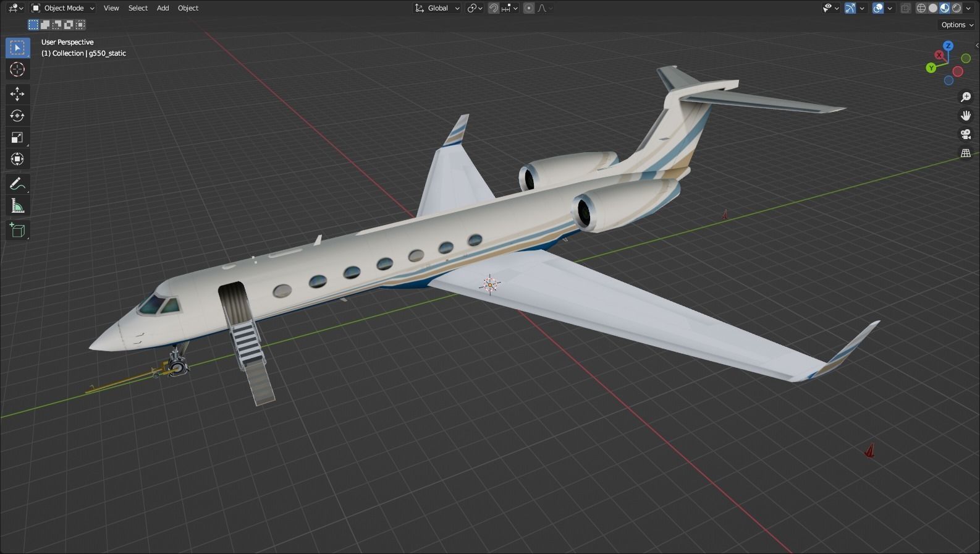Select the Annotate pencil tool
The width and height of the screenshot is (980, 554).
(x=17, y=184)
